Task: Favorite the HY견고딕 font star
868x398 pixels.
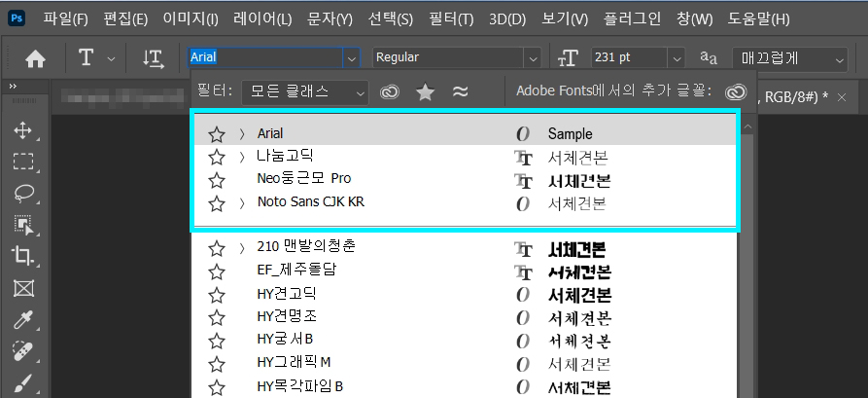Action: pos(217,295)
